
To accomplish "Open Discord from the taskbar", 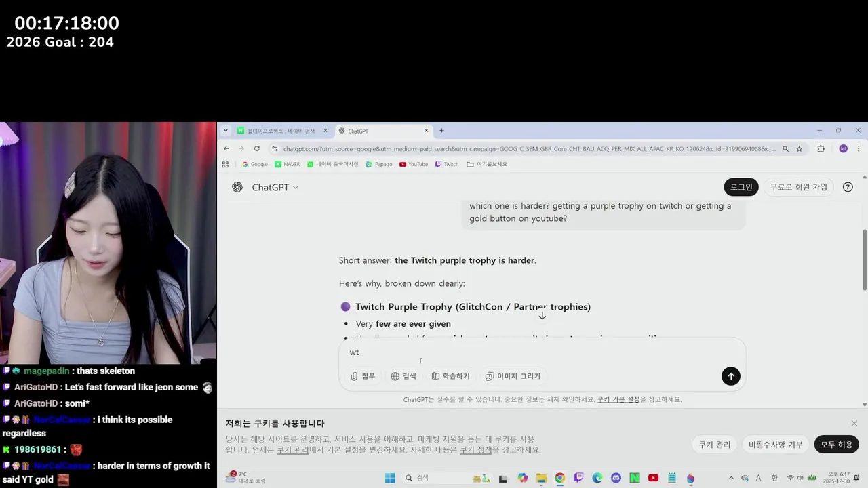I will coord(616,478).
